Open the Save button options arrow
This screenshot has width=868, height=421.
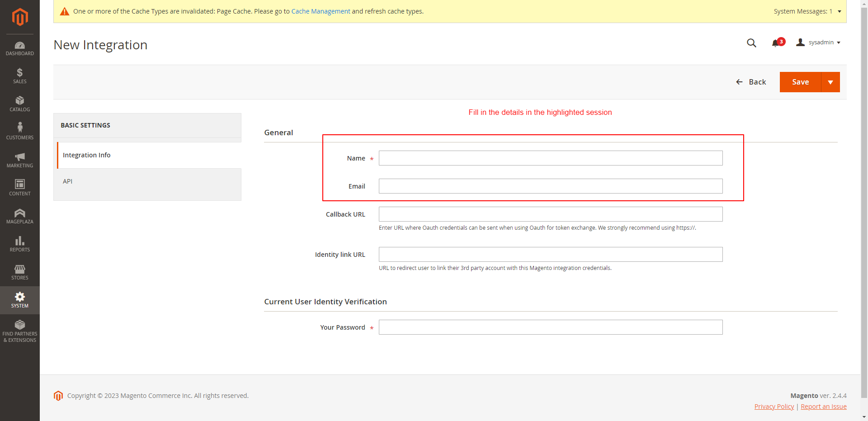click(830, 82)
